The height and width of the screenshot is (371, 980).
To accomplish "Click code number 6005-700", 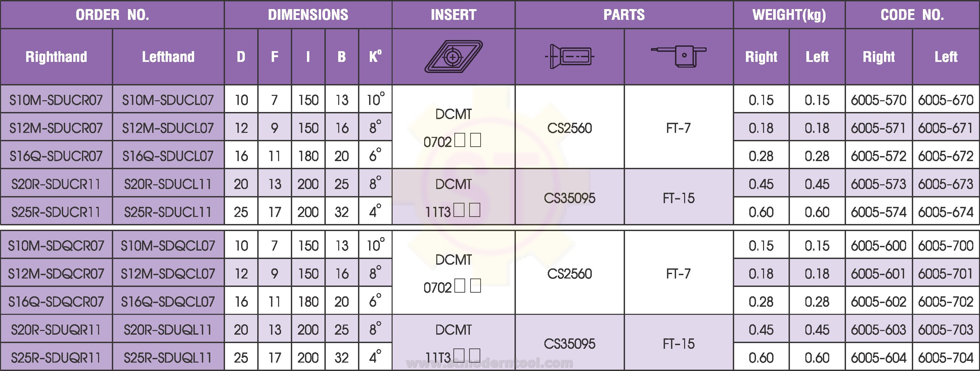I will coord(946,246).
